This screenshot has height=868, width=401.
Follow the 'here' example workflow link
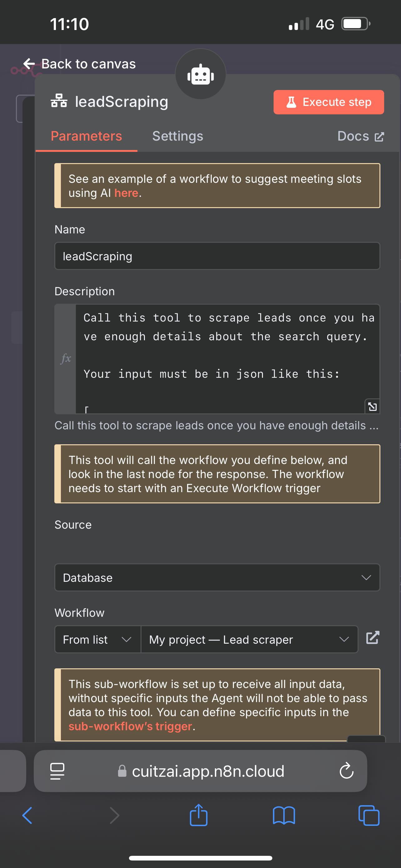tap(126, 193)
